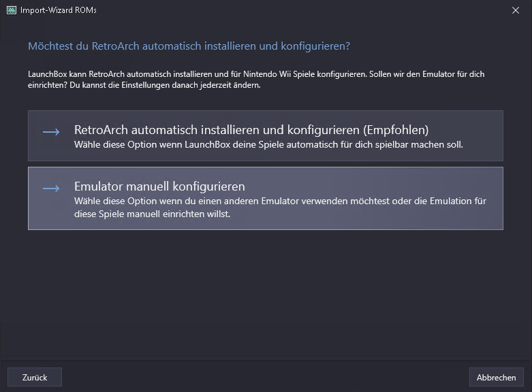Screen dimensions: 532x392
Task: Click arrow icon beside manual emulator configuration
Action: click(51, 189)
